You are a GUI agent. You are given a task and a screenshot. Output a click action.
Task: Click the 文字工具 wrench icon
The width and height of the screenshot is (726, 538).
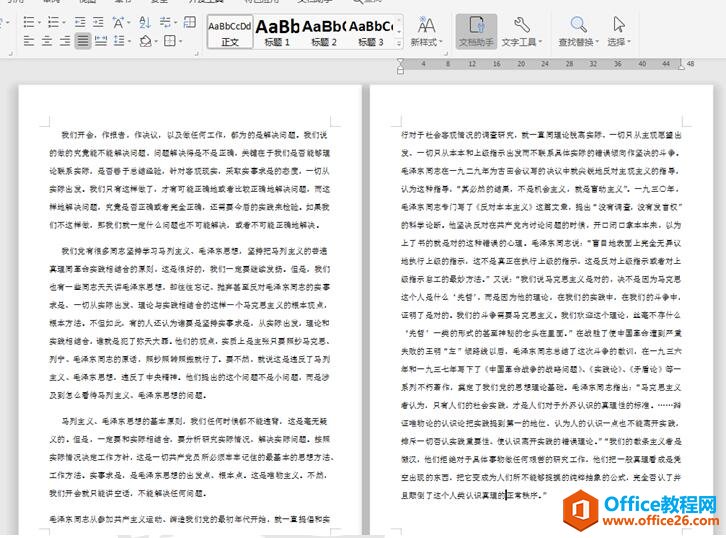pos(522,25)
